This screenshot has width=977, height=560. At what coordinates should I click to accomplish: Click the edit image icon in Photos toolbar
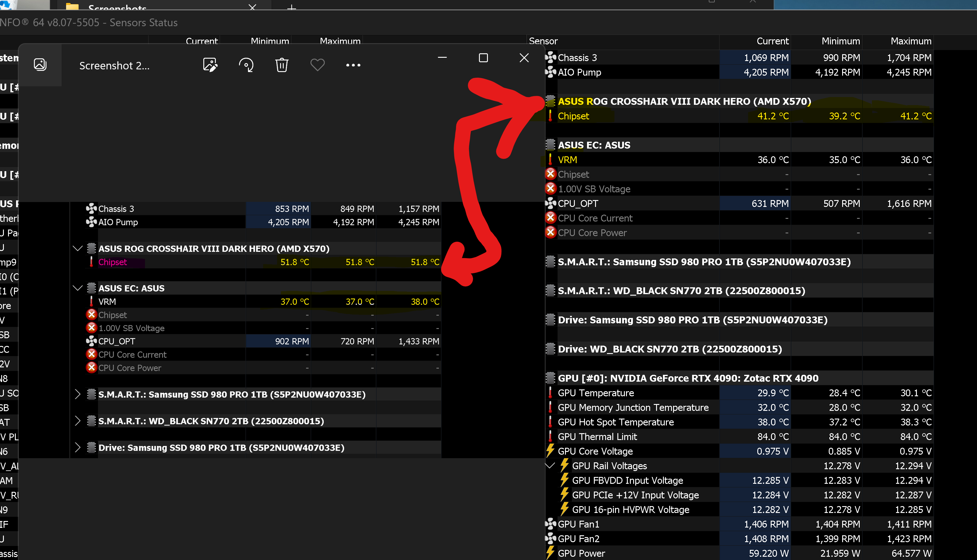pos(210,65)
